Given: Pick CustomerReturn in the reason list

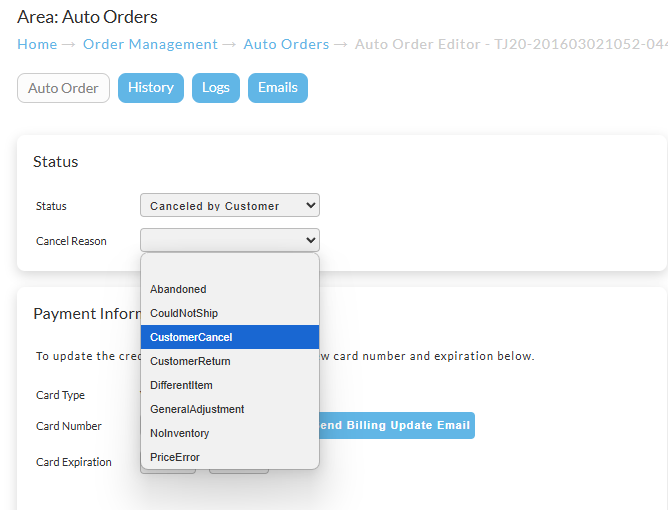Looking at the screenshot, I should pyautogui.click(x=230, y=361).
